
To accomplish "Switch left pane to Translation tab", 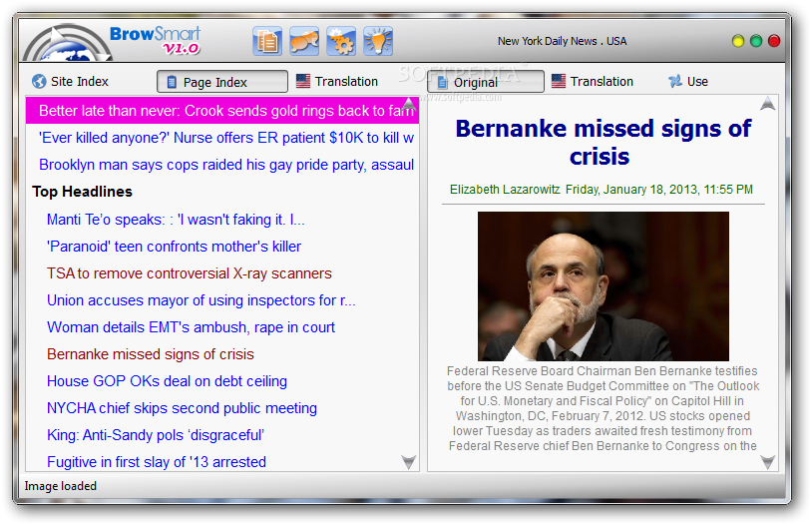I will (337, 82).
